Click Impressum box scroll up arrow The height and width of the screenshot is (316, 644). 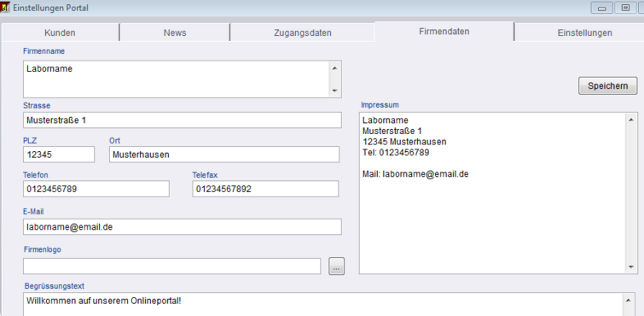[x=631, y=120]
